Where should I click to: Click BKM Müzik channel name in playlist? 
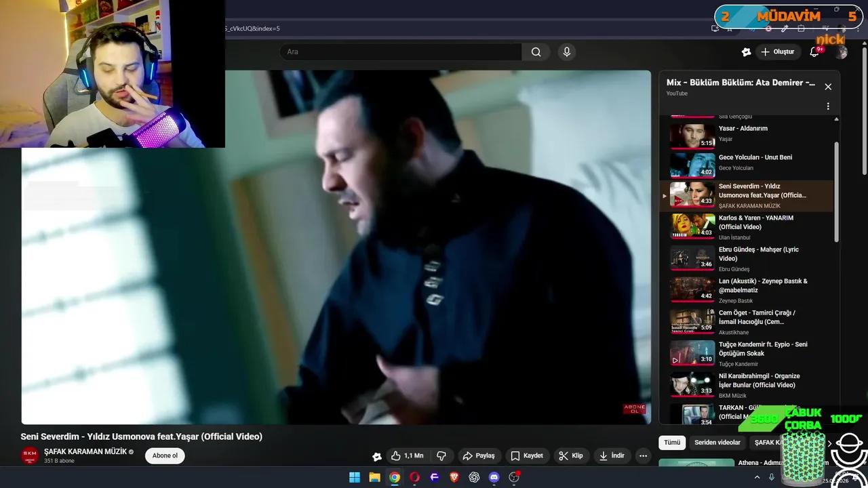[x=732, y=396]
